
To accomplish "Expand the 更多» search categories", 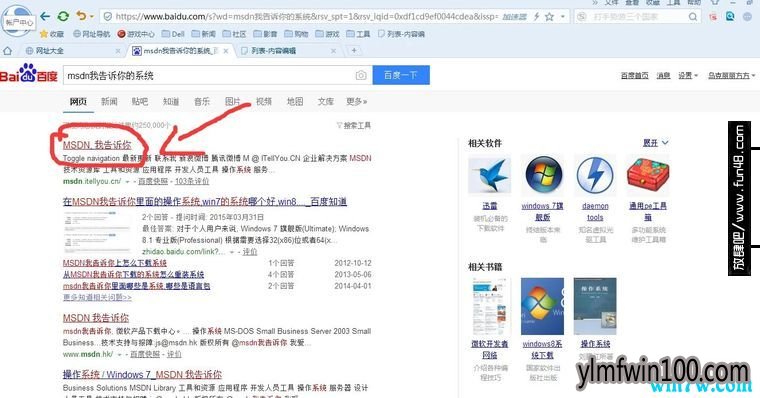I will 357,101.
